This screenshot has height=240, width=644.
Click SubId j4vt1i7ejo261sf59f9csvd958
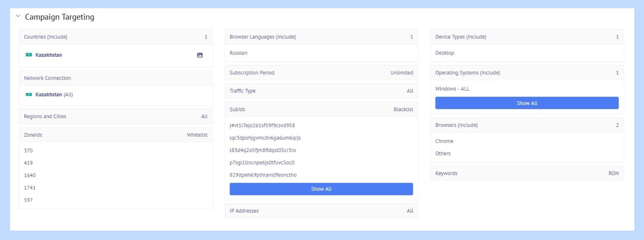point(262,125)
